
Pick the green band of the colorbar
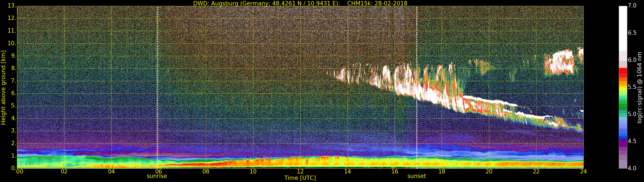point(623,106)
